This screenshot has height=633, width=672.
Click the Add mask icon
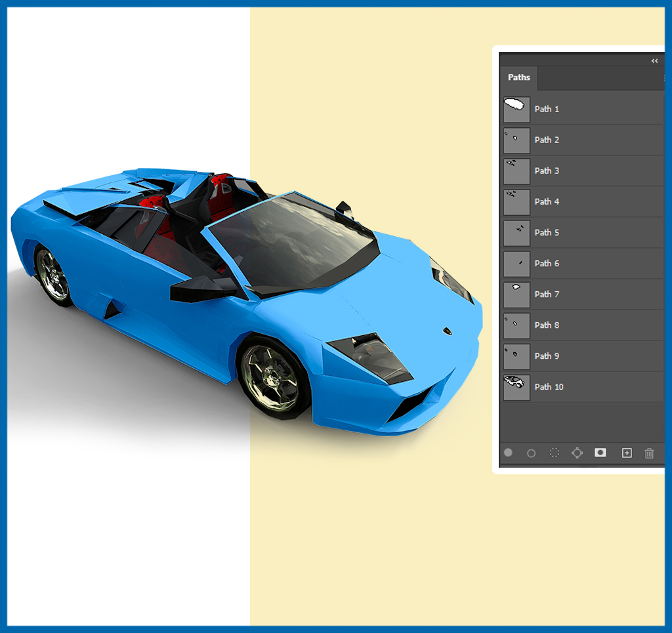(x=600, y=453)
